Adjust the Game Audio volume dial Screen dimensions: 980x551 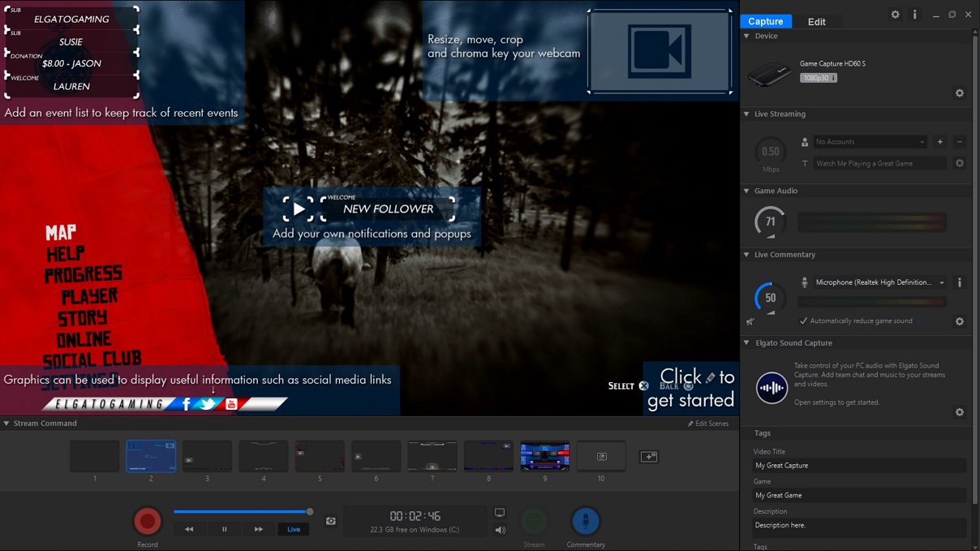pos(770,222)
